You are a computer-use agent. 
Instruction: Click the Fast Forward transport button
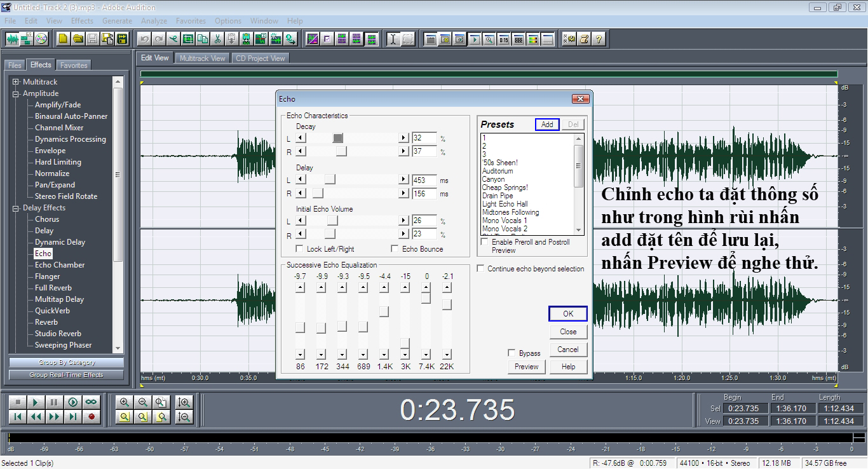click(x=54, y=416)
